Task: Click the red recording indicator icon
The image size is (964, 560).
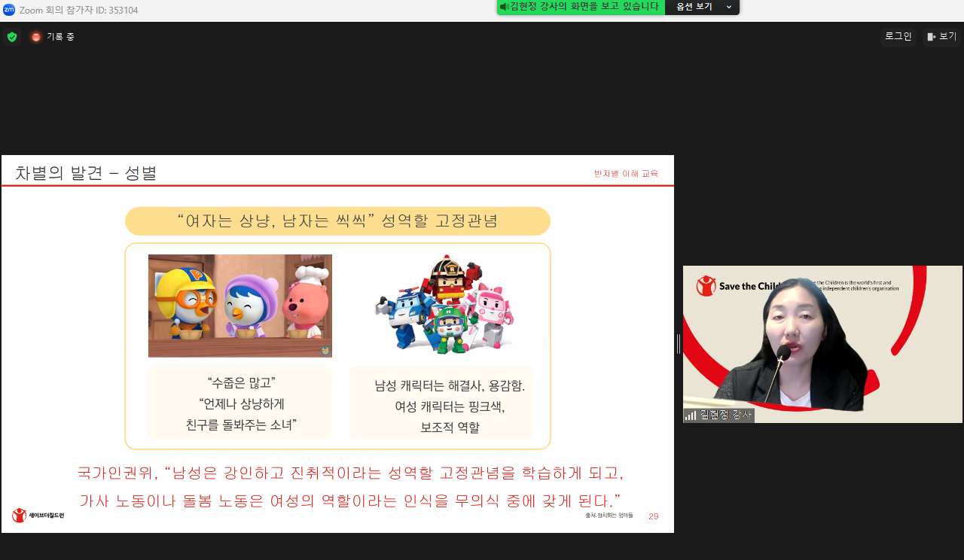Action: (x=36, y=36)
